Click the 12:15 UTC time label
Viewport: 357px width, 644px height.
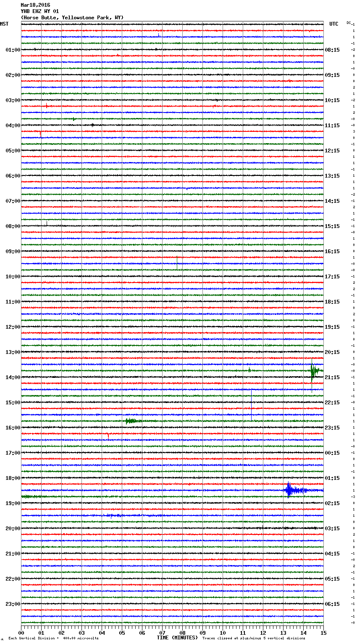pos(332,151)
